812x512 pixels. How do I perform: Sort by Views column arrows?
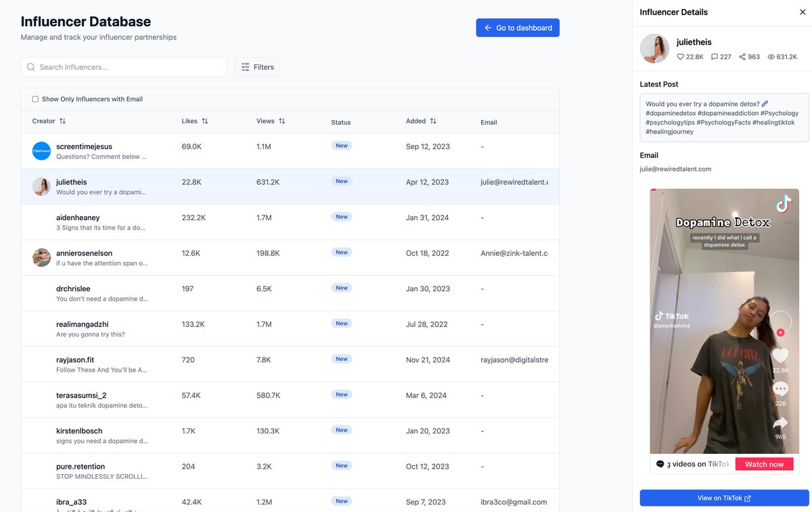coord(282,121)
